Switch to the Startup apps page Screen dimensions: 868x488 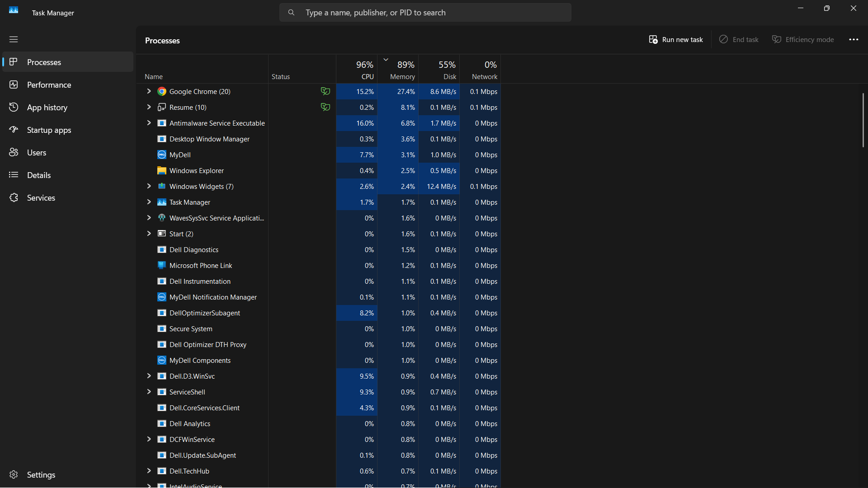click(x=49, y=130)
